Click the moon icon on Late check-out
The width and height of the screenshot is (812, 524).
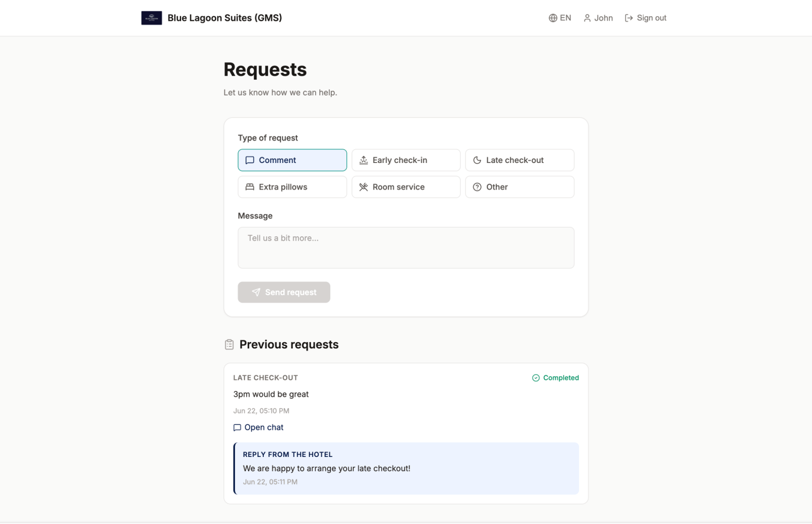(x=477, y=160)
